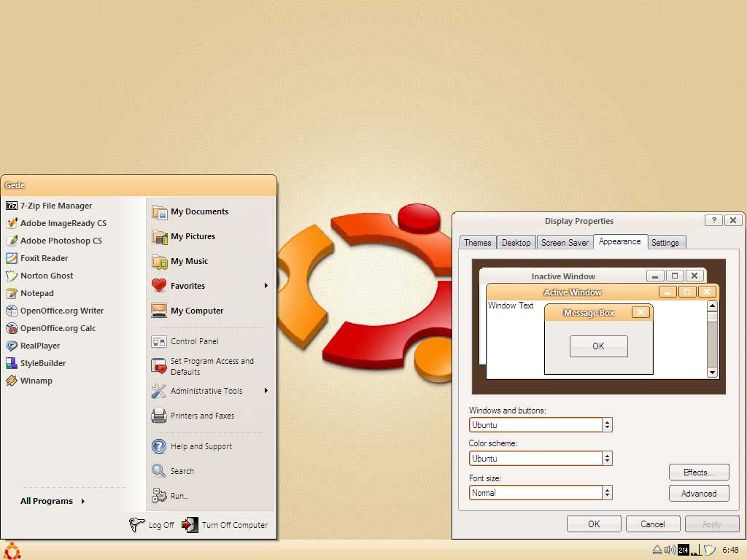Launch OpenOffice.org Writer icon

point(12,311)
